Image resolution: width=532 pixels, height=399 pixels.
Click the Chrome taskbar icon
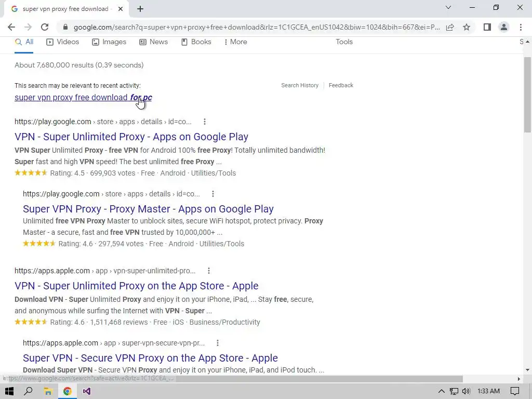pos(67,391)
